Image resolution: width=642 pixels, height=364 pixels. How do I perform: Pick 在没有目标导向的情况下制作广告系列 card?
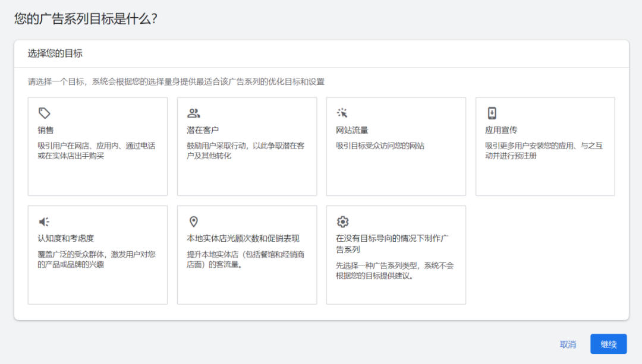[396, 255]
